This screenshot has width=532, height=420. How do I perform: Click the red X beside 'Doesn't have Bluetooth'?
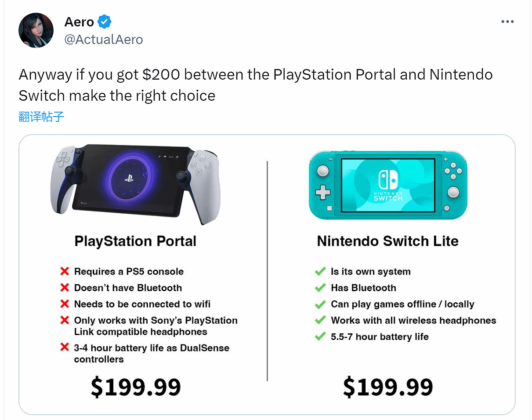coord(65,288)
